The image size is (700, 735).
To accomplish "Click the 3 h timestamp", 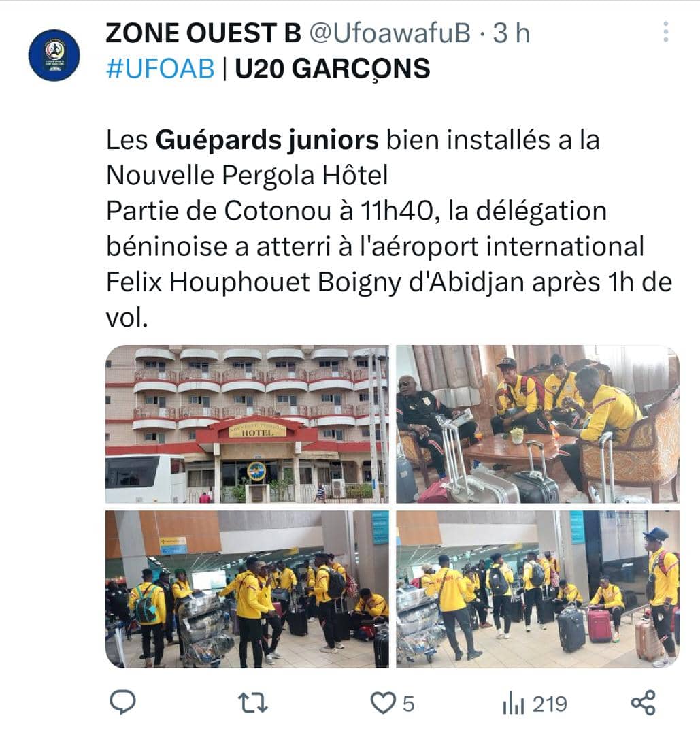I will point(511,33).
